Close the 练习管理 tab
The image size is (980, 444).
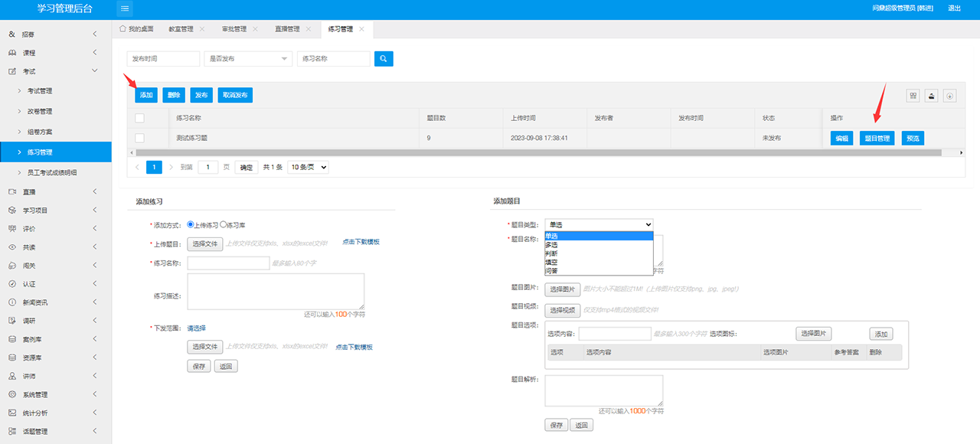[x=361, y=29]
